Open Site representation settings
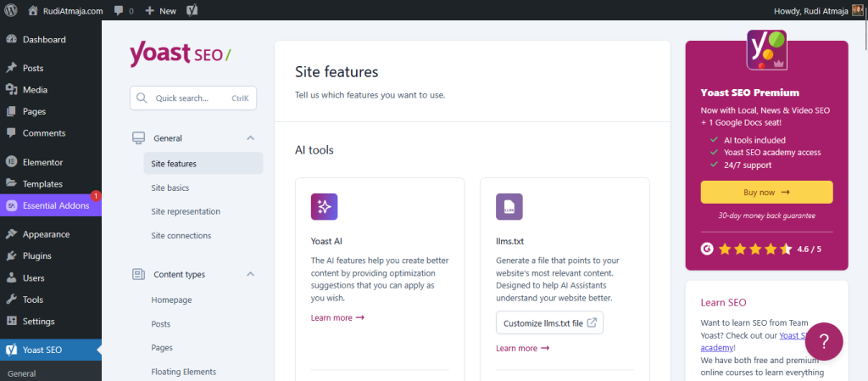868x381 pixels. (x=185, y=211)
